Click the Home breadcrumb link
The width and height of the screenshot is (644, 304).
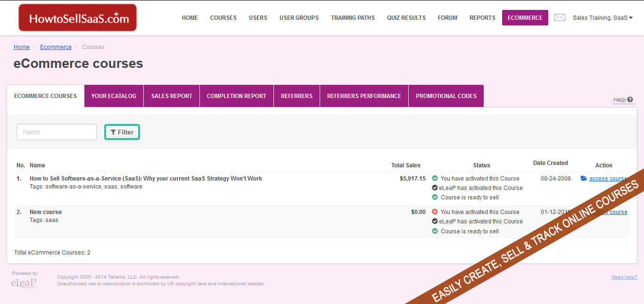coord(22,47)
